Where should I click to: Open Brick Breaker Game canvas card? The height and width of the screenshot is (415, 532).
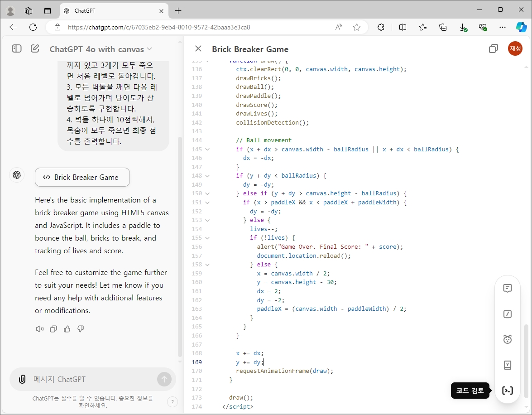(x=82, y=177)
